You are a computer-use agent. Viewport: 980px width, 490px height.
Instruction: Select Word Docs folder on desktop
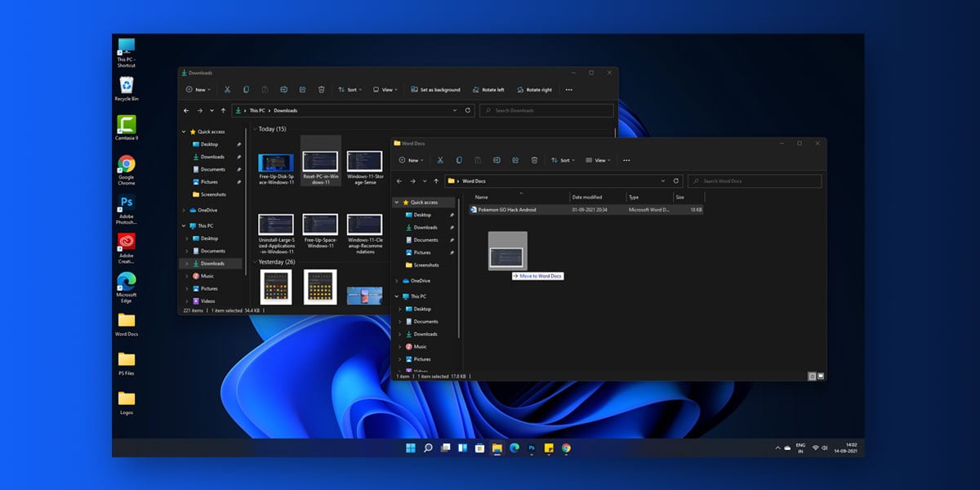coord(127,323)
